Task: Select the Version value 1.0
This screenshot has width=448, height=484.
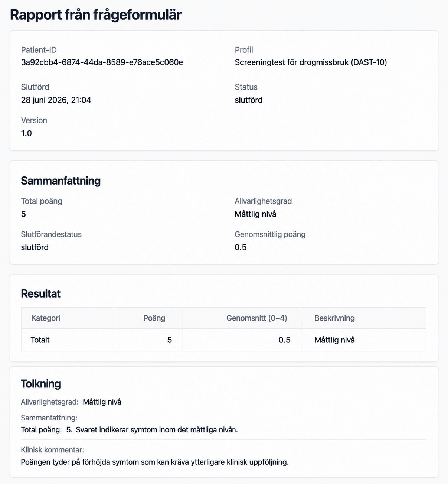Action: (x=26, y=133)
